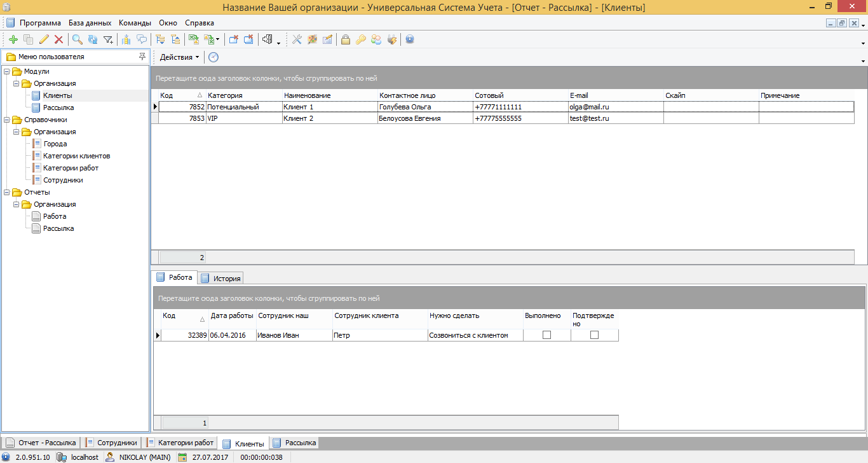
Task: Click the plug connection icon
Action: [x=391, y=39]
